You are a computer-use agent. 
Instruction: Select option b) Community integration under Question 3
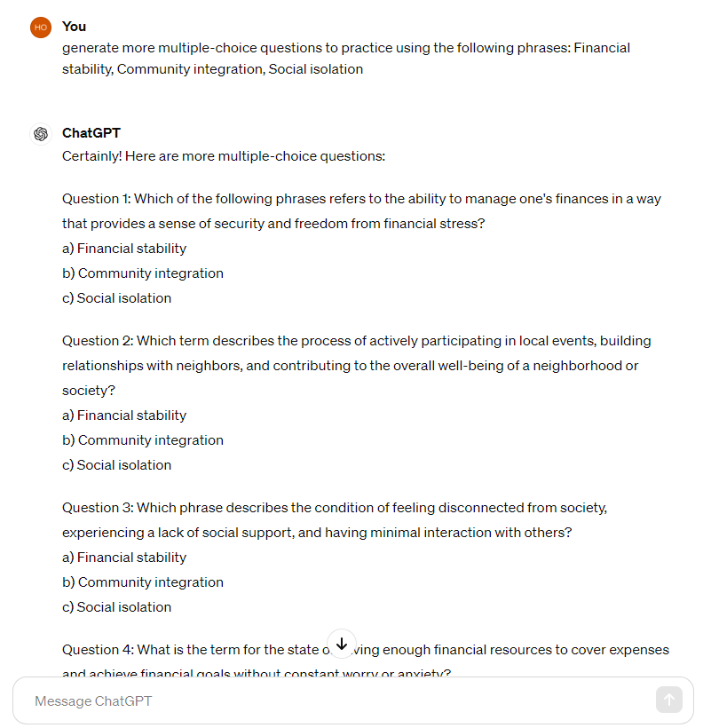pos(143,582)
